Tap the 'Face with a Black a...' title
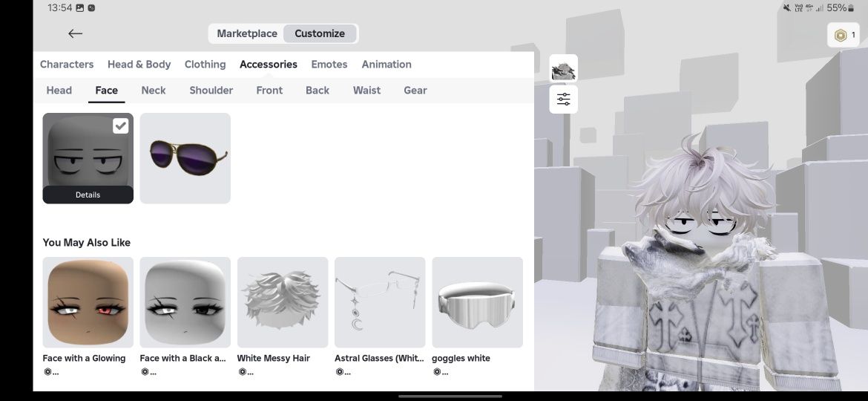The image size is (868, 401). pyautogui.click(x=183, y=359)
